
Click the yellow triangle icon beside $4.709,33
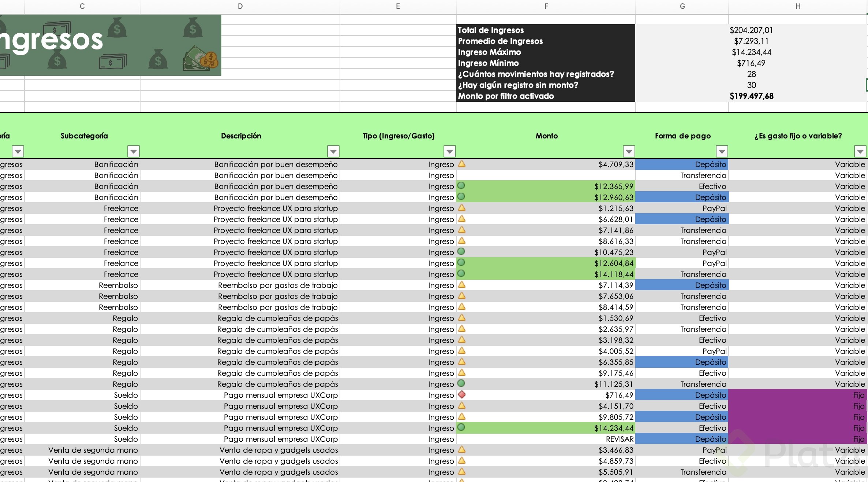point(462,164)
